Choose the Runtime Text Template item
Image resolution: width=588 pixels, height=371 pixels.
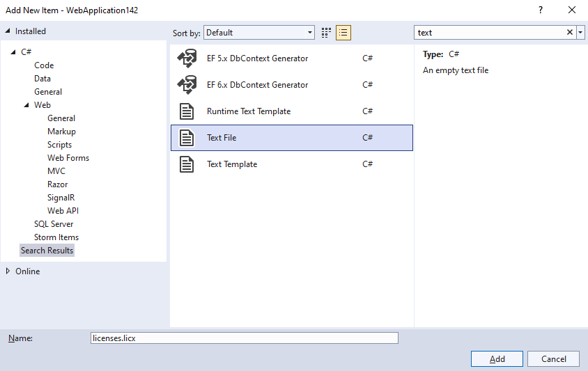click(x=292, y=111)
